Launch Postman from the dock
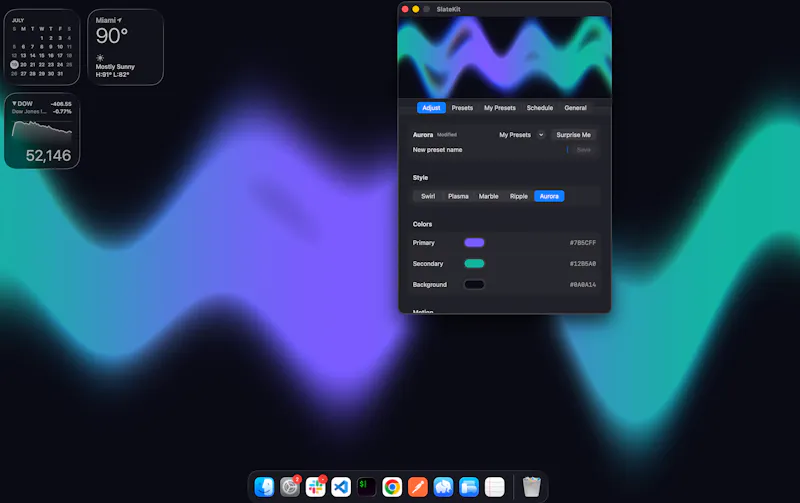The image size is (800, 503). (x=417, y=487)
